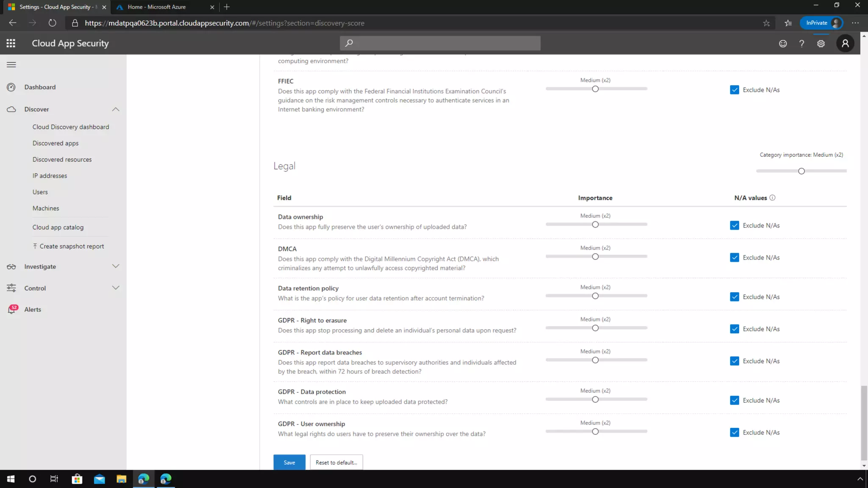Expand the Control section
Image resolution: width=868 pixels, height=488 pixels.
click(x=115, y=288)
